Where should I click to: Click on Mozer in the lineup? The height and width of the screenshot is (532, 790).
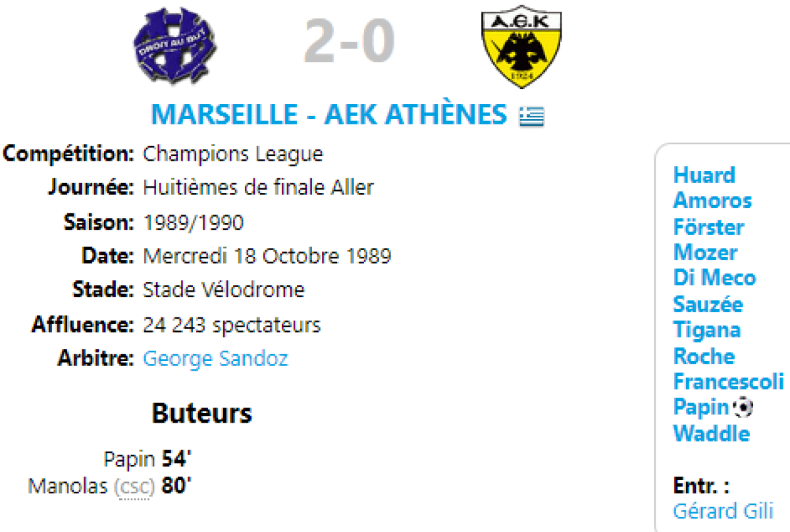705,253
